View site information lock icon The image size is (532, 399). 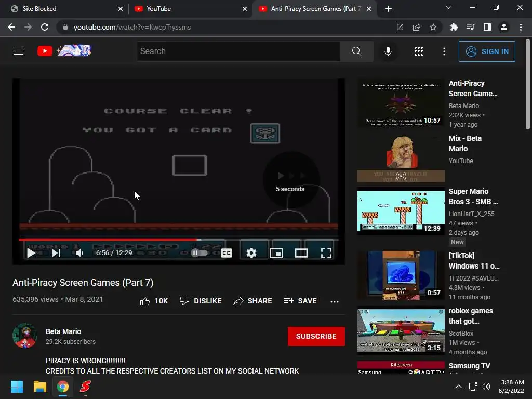point(65,27)
